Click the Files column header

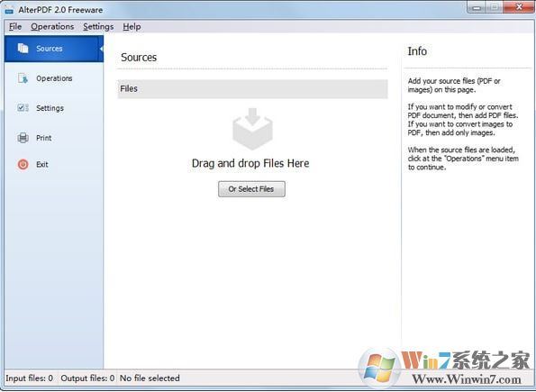click(x=252, y=89)
